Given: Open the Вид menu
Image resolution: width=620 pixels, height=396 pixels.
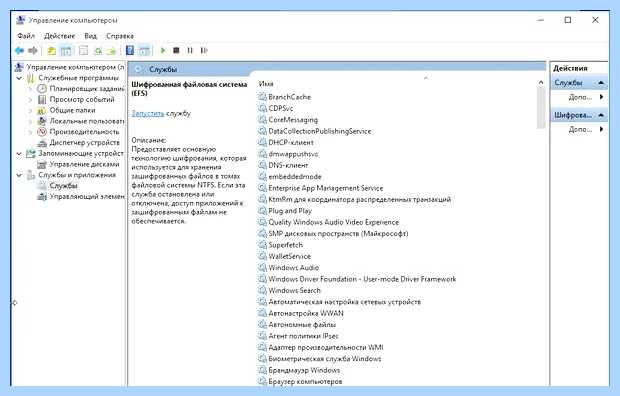Looking at the screenshot, I should [91, 36].
